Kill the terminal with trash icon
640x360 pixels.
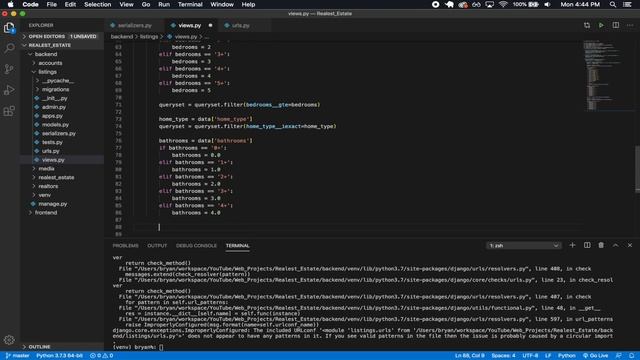point(601,245)
